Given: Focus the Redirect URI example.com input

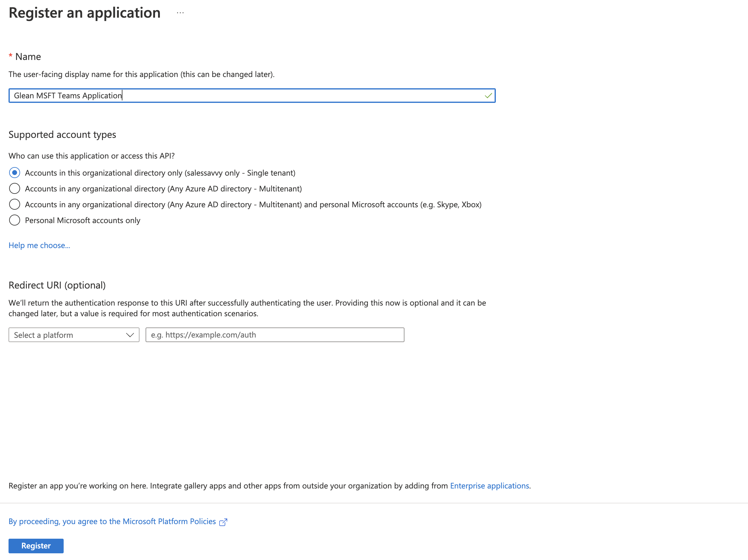Looking at the screenshot, I should (x=275, y=335).
